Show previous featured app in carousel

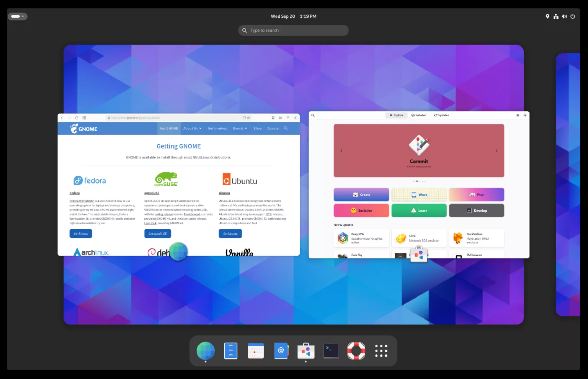point(341,150)
